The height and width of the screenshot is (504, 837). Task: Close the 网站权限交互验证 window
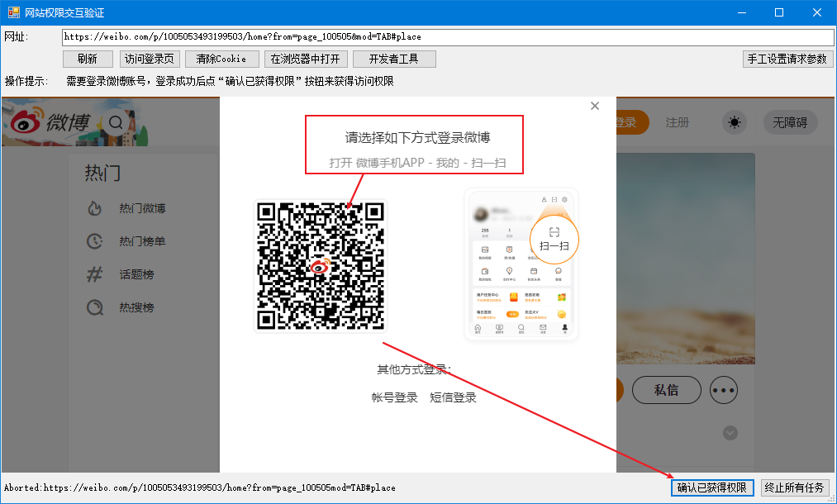point(816,12)
